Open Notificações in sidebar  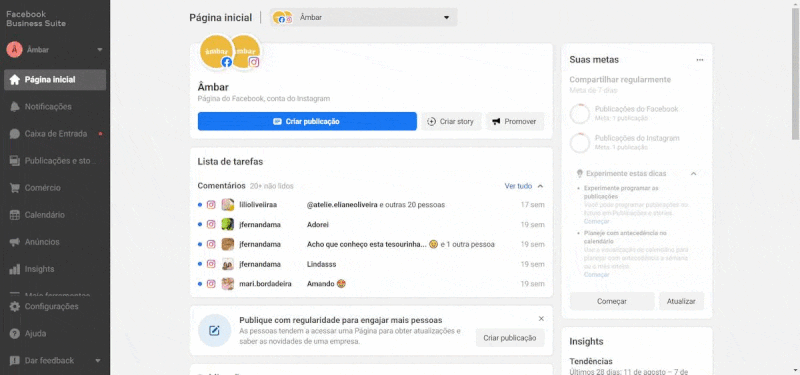point(55,107)
